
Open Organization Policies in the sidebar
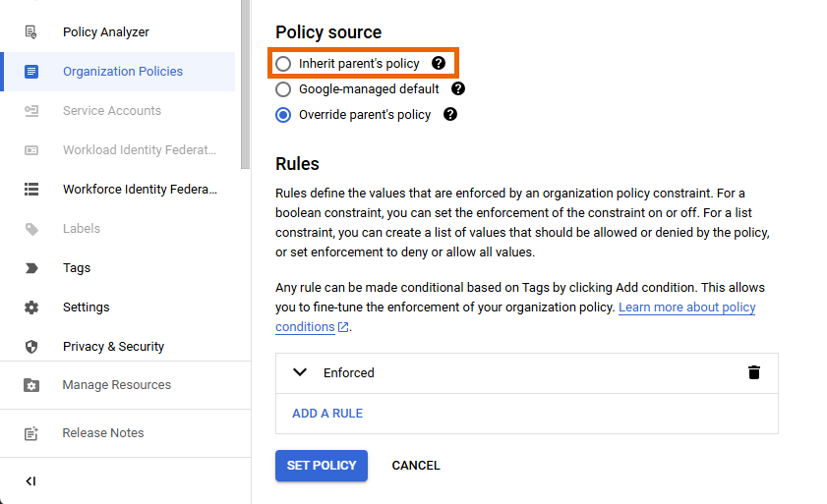click(x=122, y=72)
